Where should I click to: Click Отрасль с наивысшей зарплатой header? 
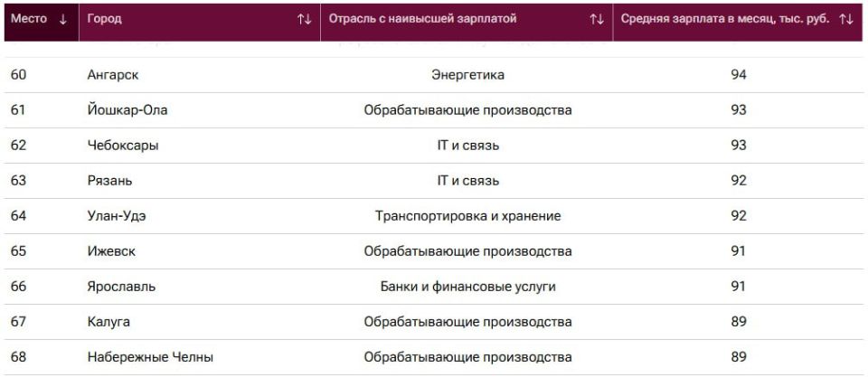[422, 19]
